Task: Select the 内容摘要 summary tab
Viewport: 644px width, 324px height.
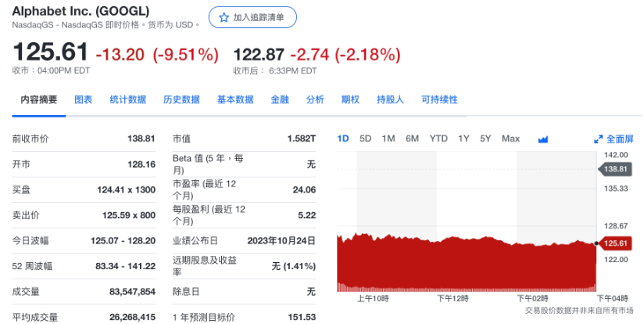Action: click(x=39, y=99)
